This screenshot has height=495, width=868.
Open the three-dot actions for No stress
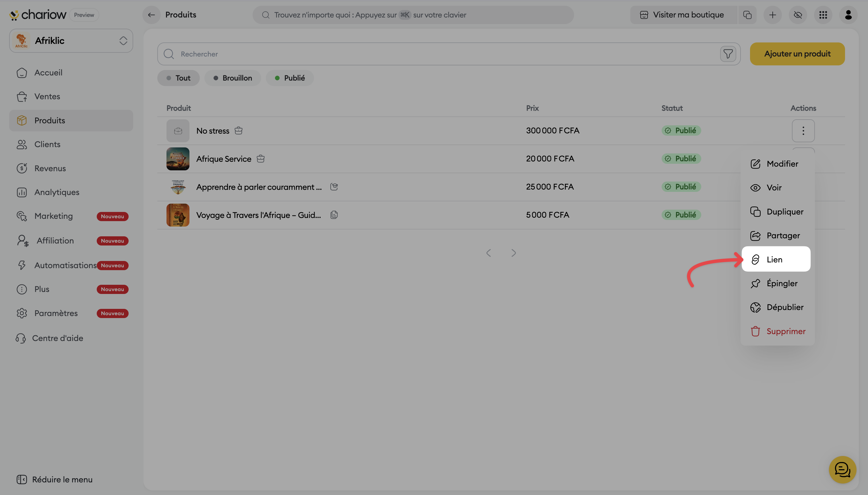(x=803, y=130)
